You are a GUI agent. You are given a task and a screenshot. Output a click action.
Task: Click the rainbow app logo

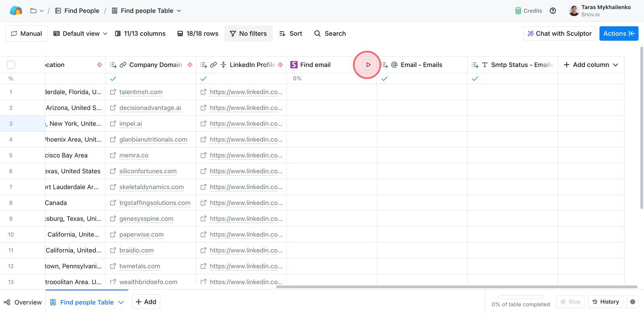click(x=16, y=11)
